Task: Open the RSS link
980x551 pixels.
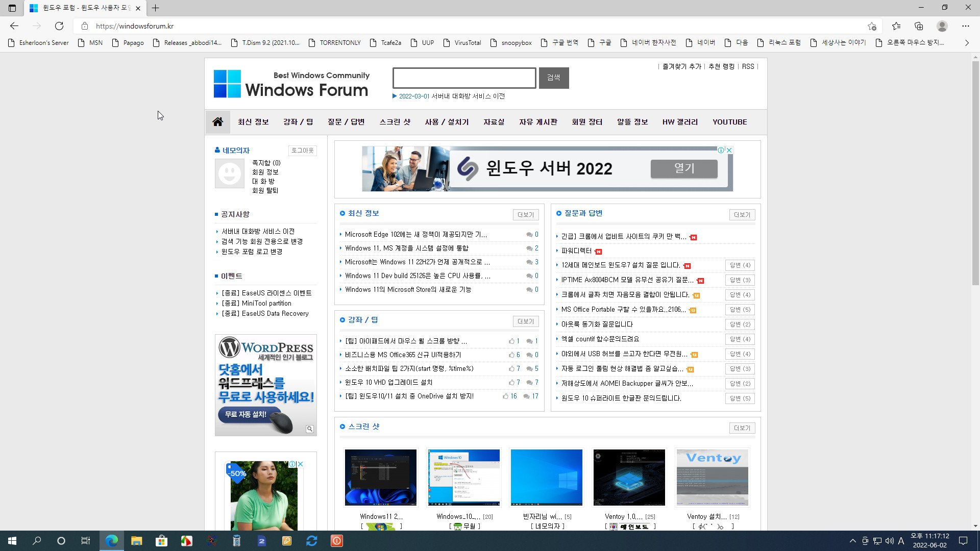Action: [x=748, y=67]
